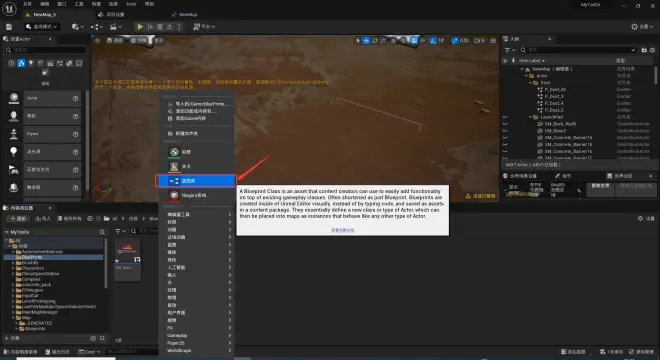Open the viewport hamburger options menu

point(97,40)
